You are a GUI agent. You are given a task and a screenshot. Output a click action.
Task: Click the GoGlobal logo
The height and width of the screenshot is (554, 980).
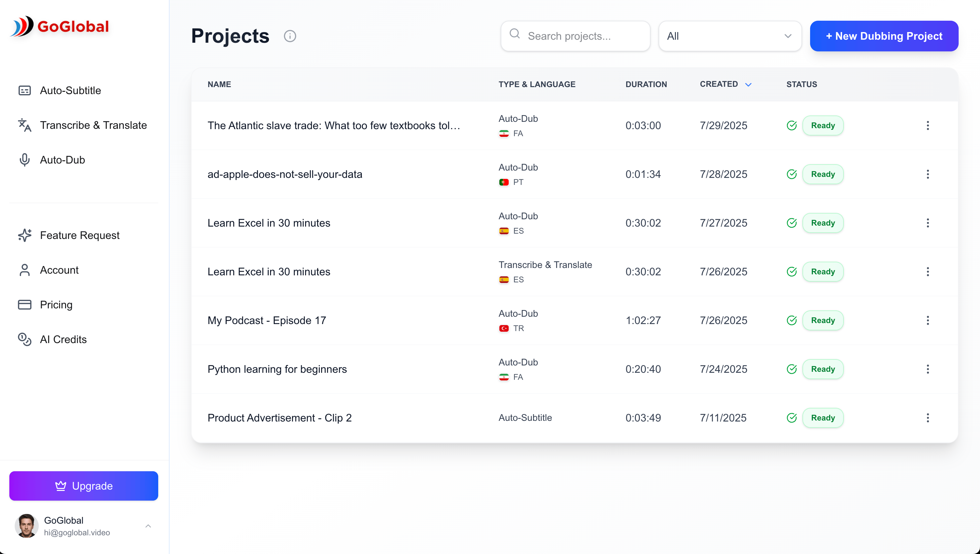(x=60, y=27)
